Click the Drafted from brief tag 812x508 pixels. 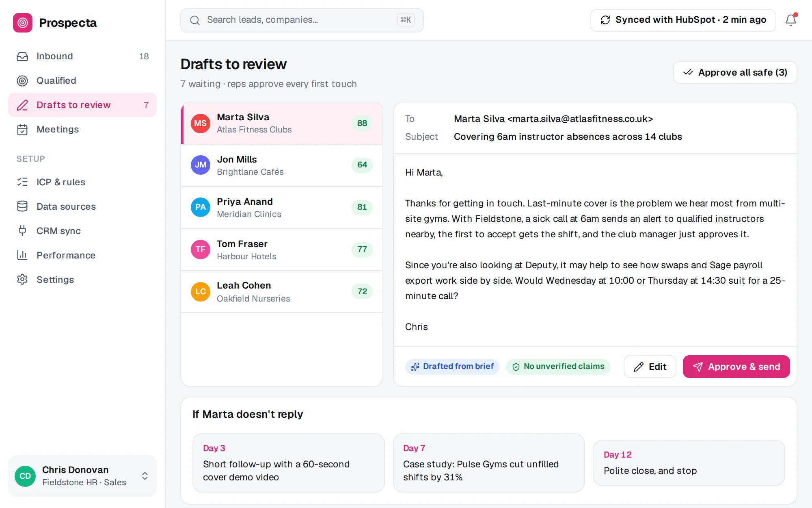click(x=452, y=367)
